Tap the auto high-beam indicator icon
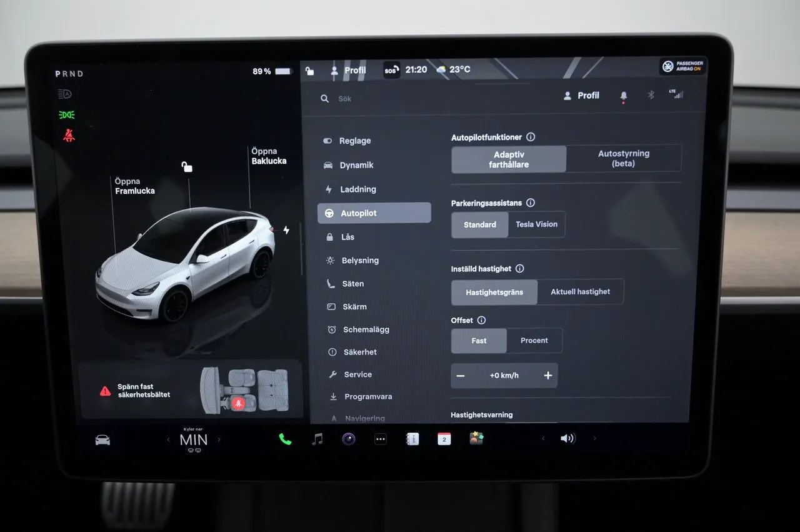 click(x=65, y=94)
